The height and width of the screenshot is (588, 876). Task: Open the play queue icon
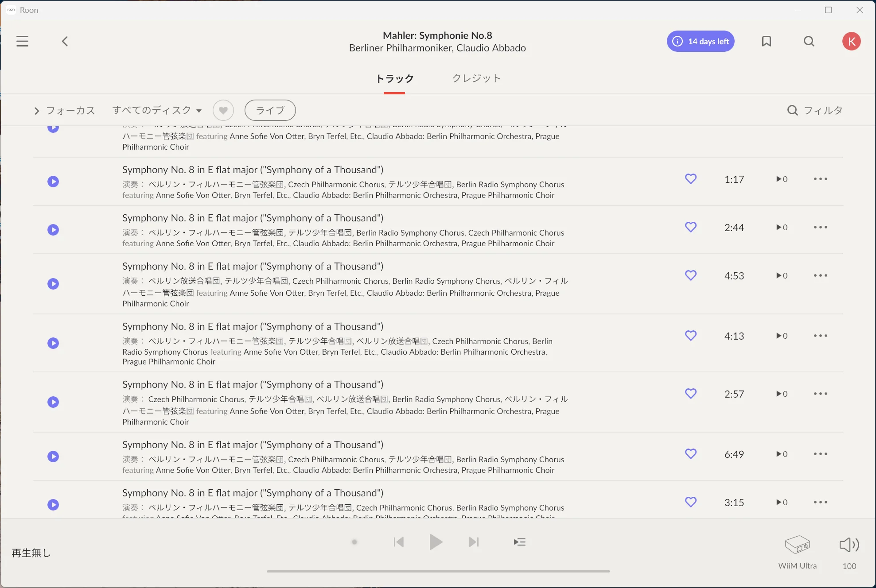(x=519, y=542)
